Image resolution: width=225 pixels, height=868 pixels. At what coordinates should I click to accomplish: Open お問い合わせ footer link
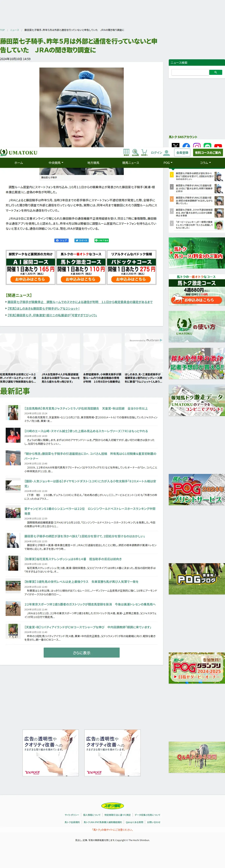(x=154, y=822)
